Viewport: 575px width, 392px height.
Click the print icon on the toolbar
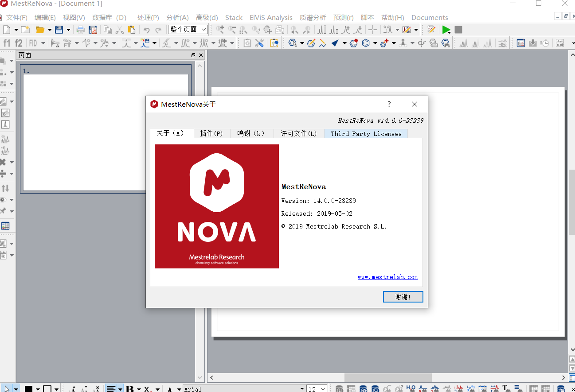(80, 30)
